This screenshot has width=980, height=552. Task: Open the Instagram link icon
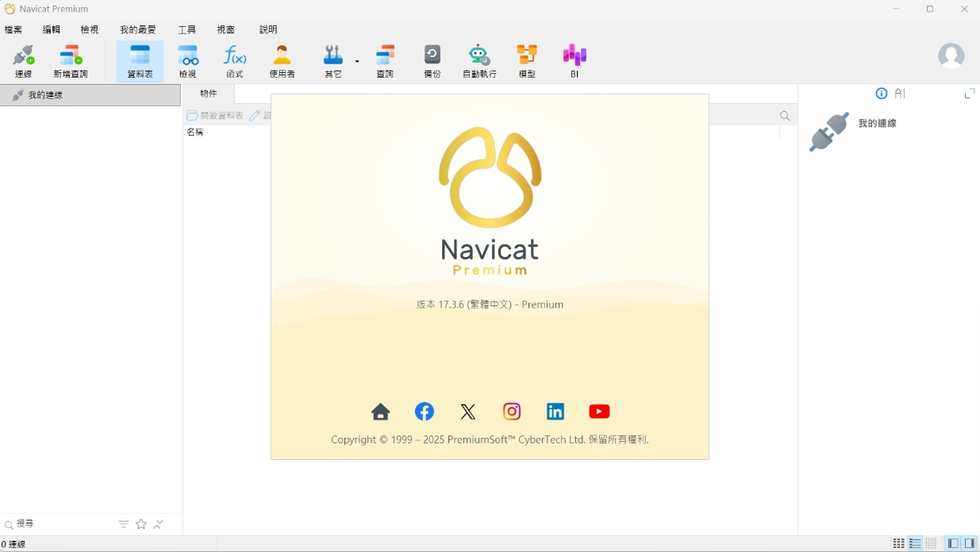point(512,412)
